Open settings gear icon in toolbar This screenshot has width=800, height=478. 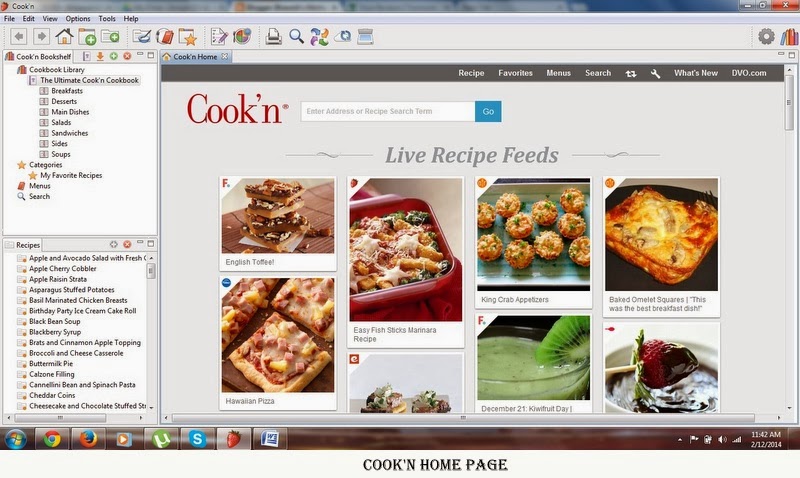(x=766, y=36)
